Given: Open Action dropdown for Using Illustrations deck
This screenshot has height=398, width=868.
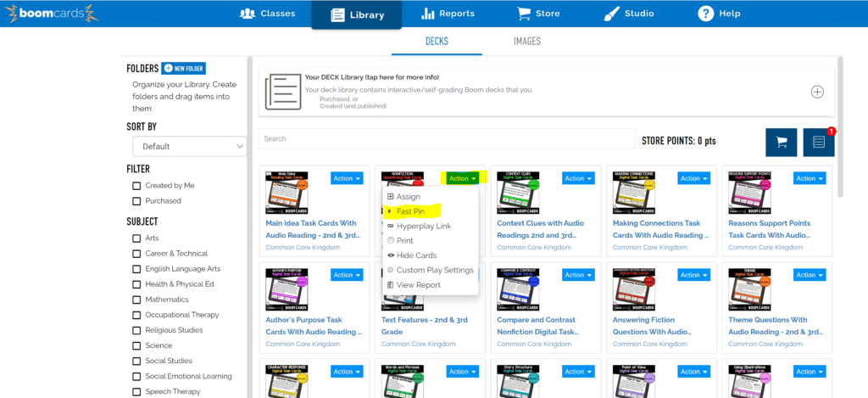Looking at the screenshot, I should coord(810,372).
